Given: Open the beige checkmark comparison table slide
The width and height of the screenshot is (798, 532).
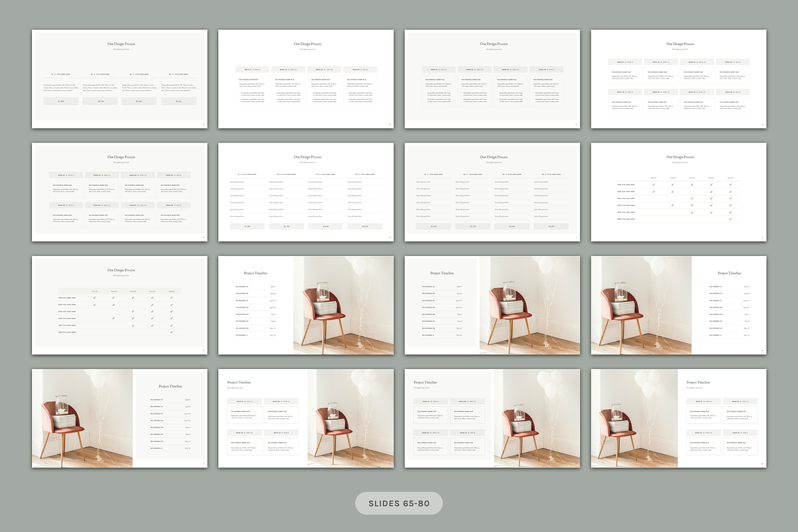Looking at the screenshot, I should pos(120,305).
